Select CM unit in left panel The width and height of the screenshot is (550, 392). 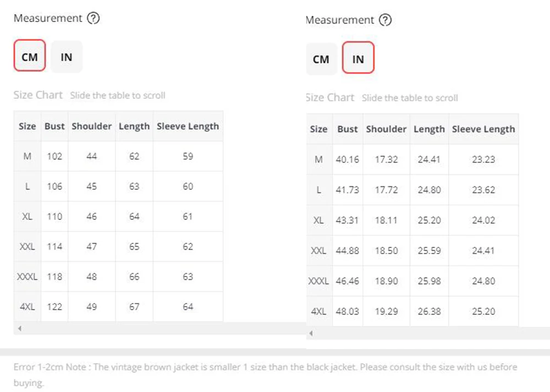pyautogui.click(x=30, y=56)
